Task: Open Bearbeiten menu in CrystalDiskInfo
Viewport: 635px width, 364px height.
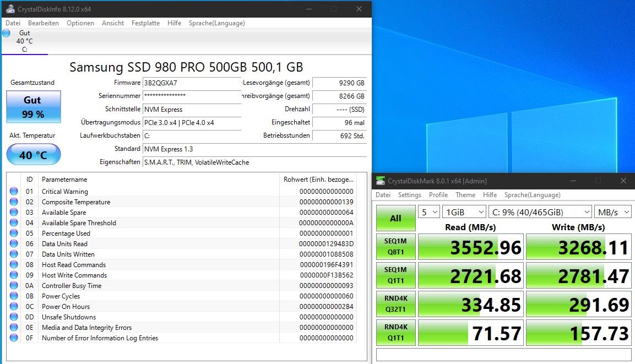Action: (44, 23)
